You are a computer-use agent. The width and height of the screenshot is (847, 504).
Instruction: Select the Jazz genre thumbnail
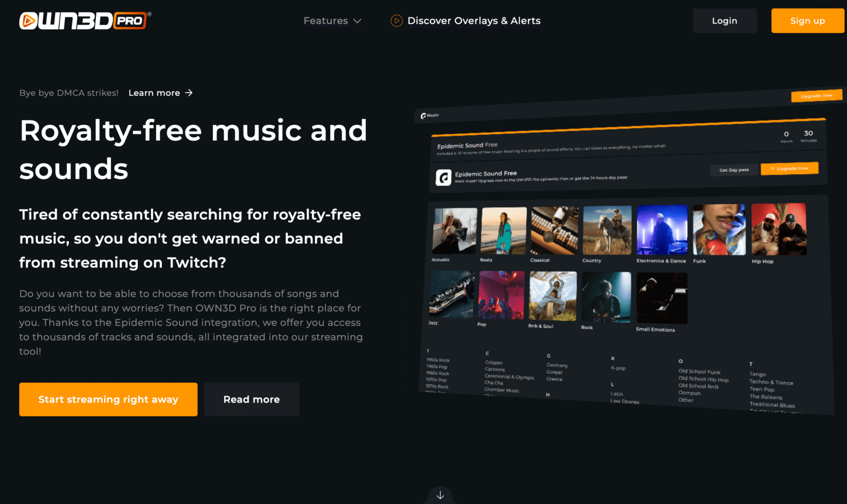[x=452, y=295]
